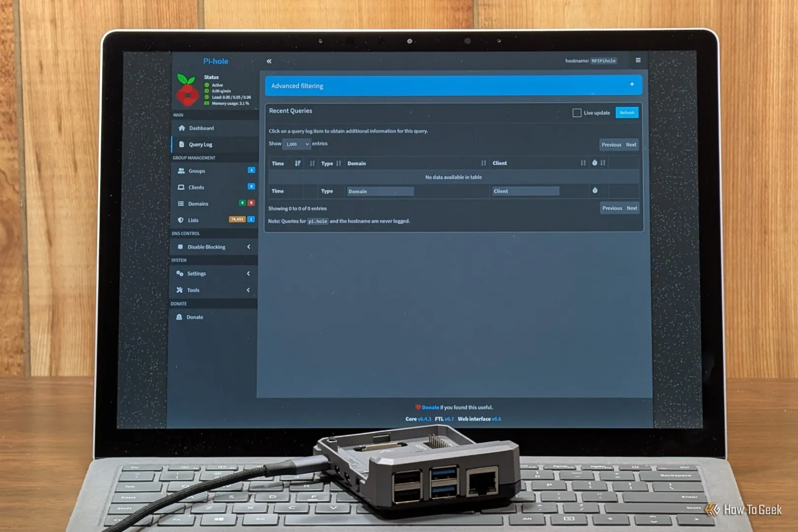This screenshot has height=532, width=798.
Task: Sort by Type column sort icon
Action: click(338, 163)
